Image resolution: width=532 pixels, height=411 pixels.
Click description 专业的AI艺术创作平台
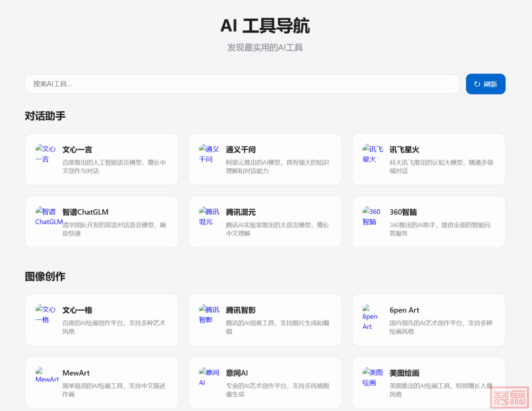coord(277,390)
